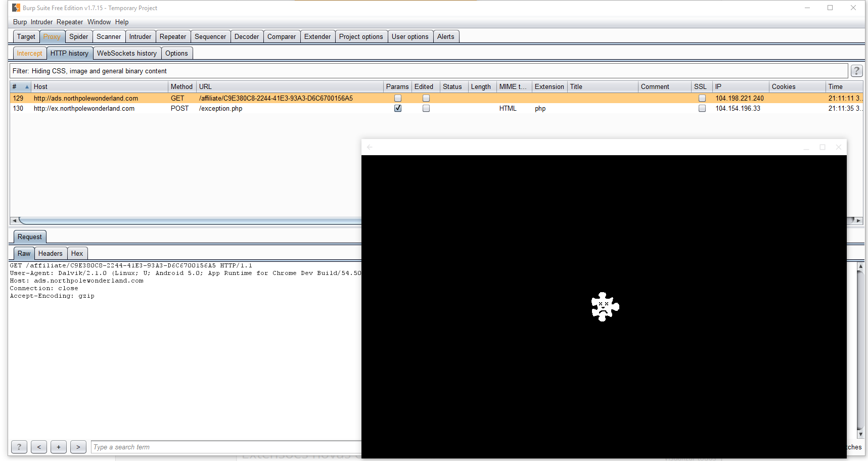Focus the 'Type a search term' field
This screenshot has width=868, height=461.
(x=226, y=447)
